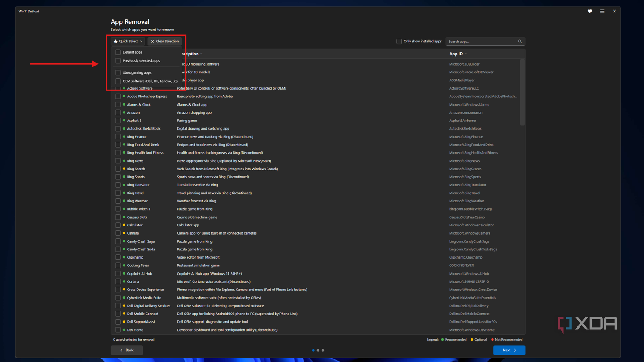Click '0 app(s) selected for removal' status text

134,340
